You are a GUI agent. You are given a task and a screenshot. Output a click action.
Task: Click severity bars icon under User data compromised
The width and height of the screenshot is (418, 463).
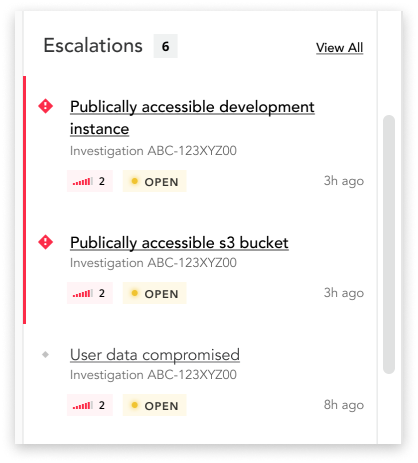[83, 406]
